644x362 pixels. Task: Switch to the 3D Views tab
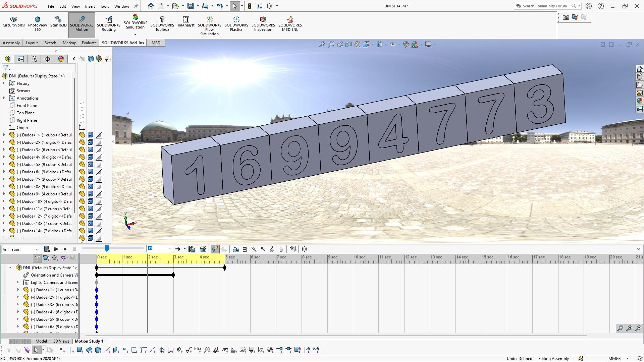[x=61, y=341]
